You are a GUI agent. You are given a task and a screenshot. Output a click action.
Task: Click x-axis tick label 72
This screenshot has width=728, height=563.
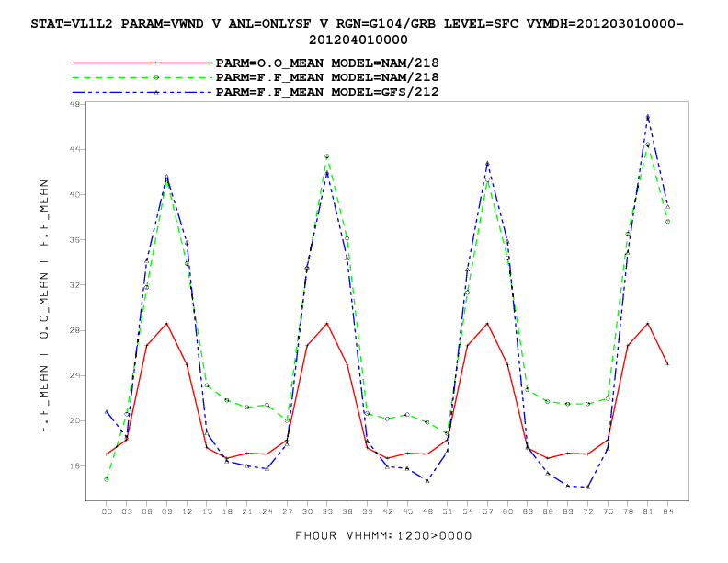click(x=587, y=511)
